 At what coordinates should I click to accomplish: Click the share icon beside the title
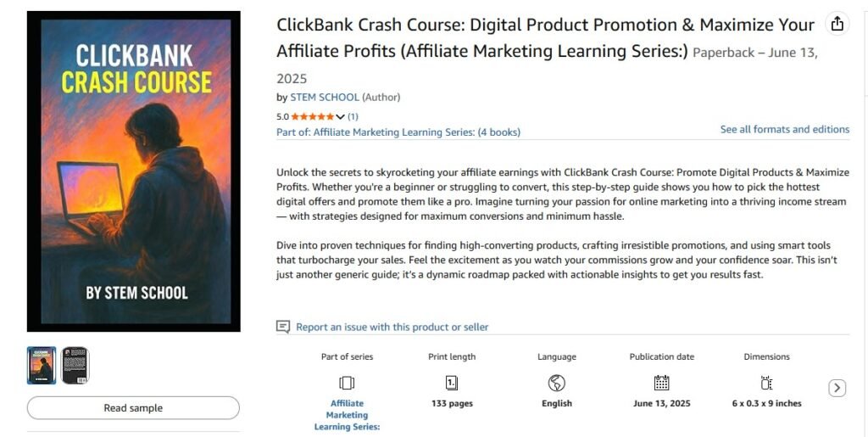(x=837, y=24)
